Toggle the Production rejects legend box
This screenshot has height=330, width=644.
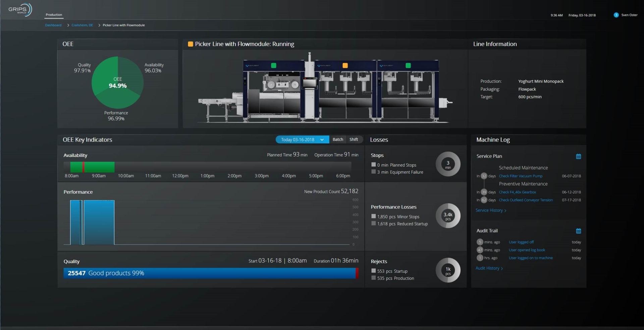click(373, 278)
